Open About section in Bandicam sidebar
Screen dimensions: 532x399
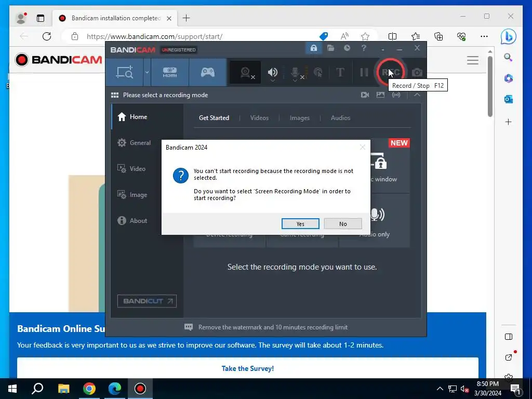pos(147,220)
